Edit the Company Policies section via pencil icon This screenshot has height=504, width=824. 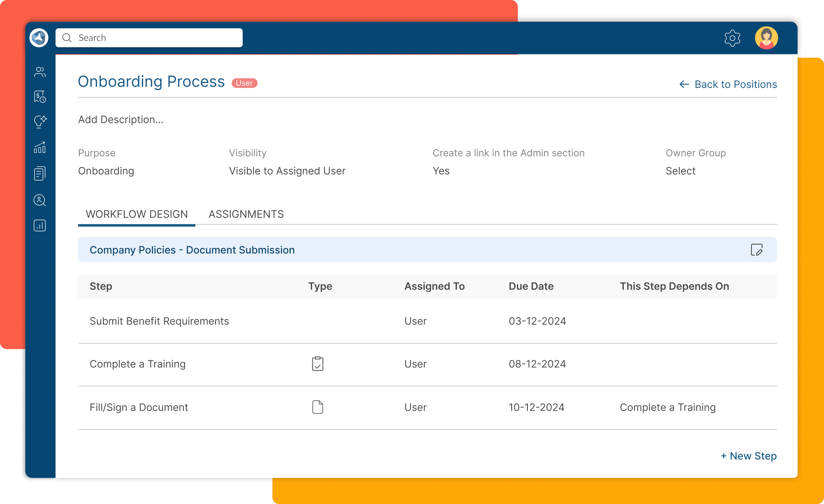point(756,250)
